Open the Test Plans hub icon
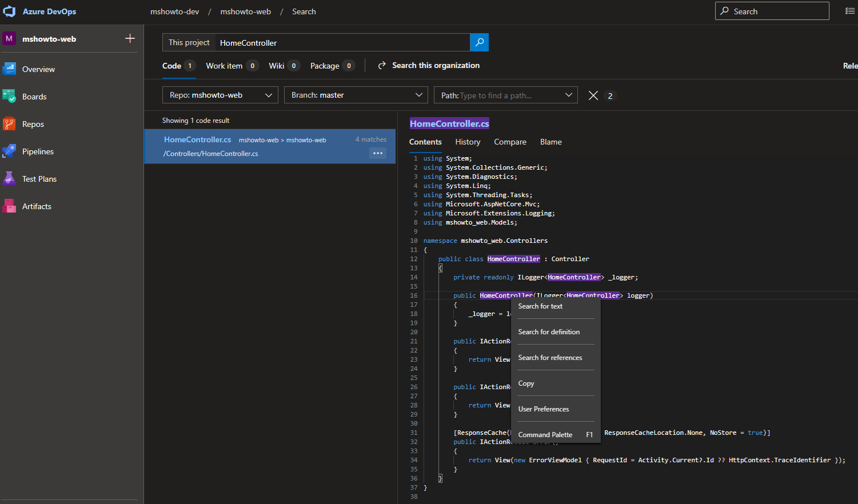The width and height of the screenshot is (858, 504). coord(9,179)
